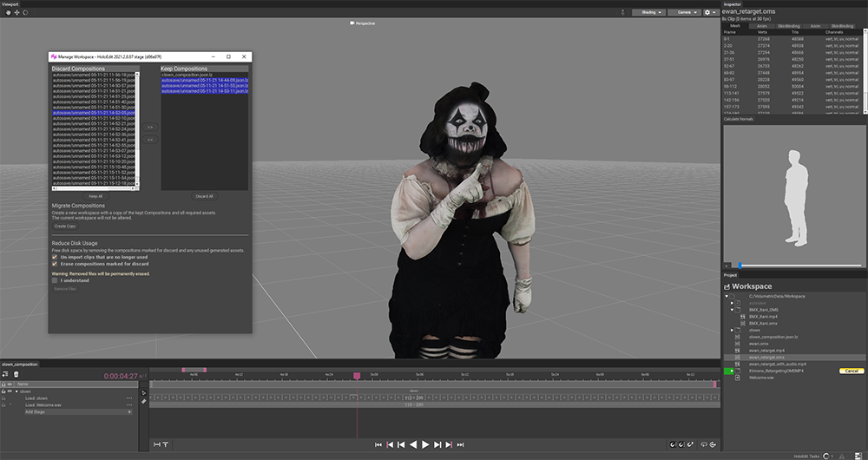Click the options dots for Load: Welcome.wav

point(129,405)
